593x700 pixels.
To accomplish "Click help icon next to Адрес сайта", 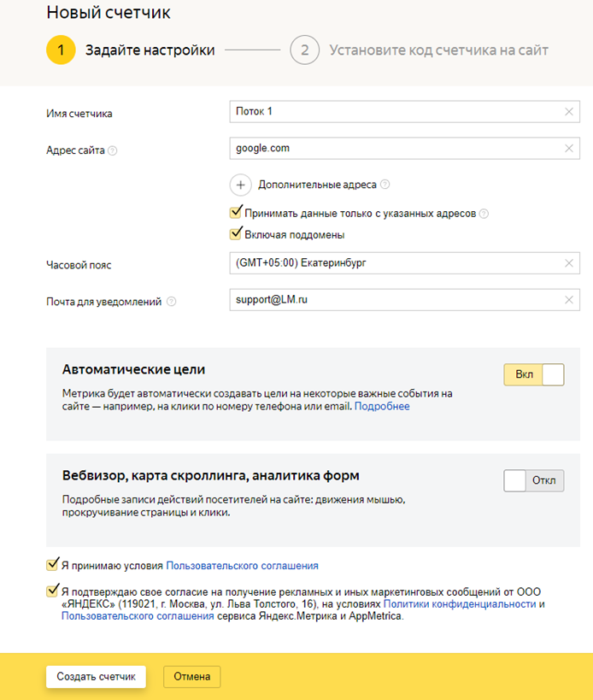I will click(113, 150).
